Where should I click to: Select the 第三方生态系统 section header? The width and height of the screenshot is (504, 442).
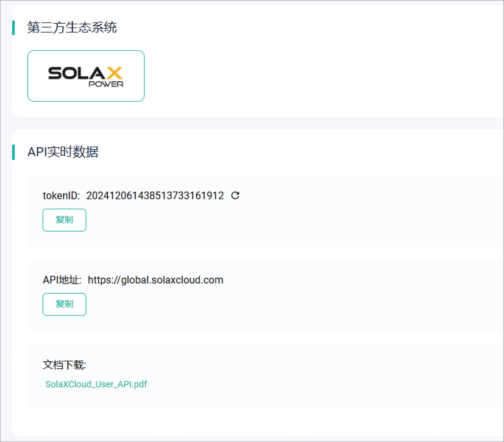tap(73, 27)
